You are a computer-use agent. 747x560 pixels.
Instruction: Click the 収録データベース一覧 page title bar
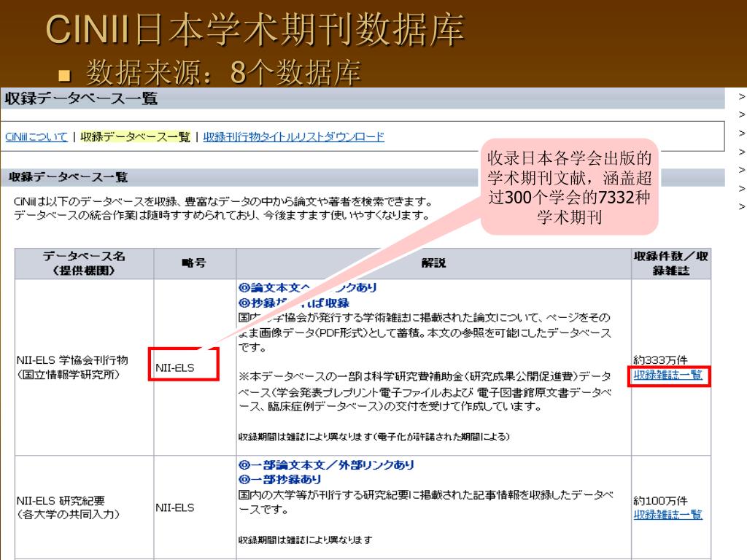click(x=362, y=98)
